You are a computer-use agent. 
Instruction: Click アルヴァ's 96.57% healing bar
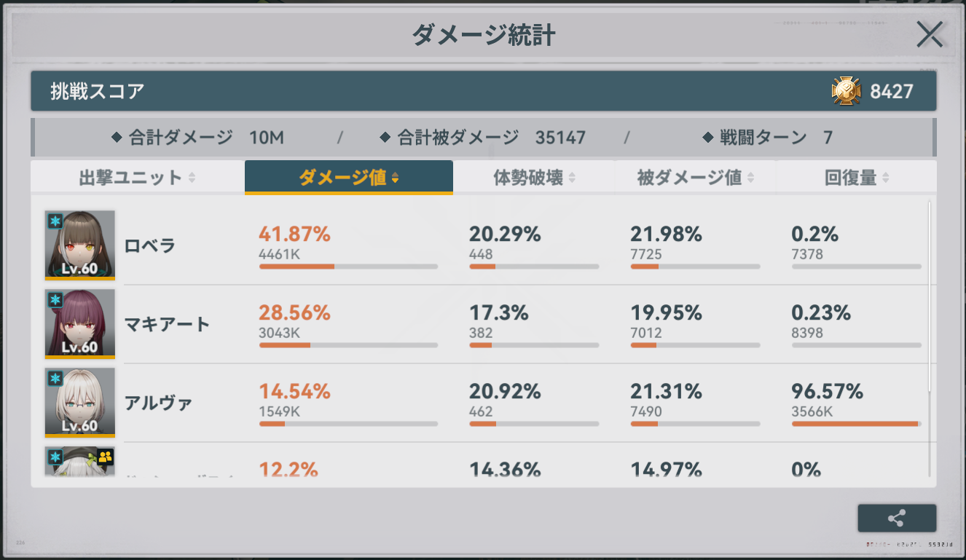tap(856, 424)
